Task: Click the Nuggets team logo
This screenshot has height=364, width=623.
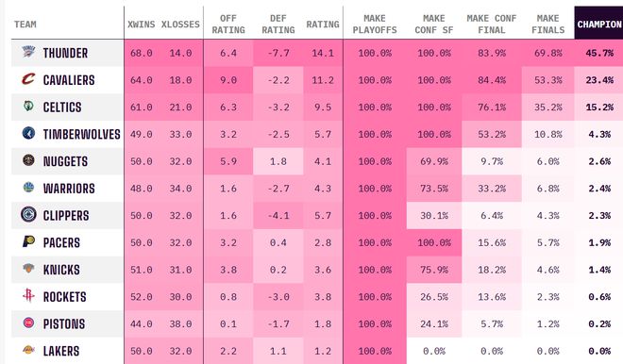Action: coord(28,160)
